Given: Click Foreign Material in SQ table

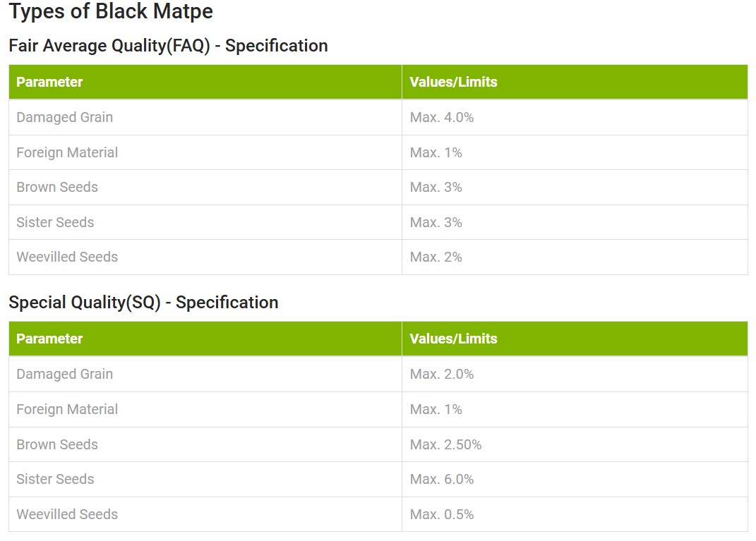Looking at the screenshot, I should [67, 409].
